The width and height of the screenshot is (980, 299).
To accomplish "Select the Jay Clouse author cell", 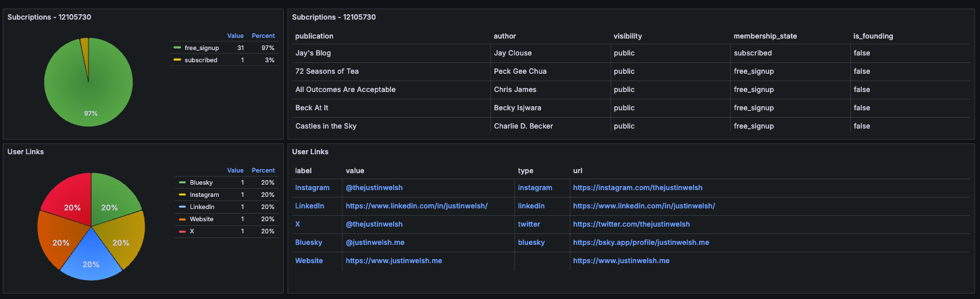I will (x=513, y=53).
